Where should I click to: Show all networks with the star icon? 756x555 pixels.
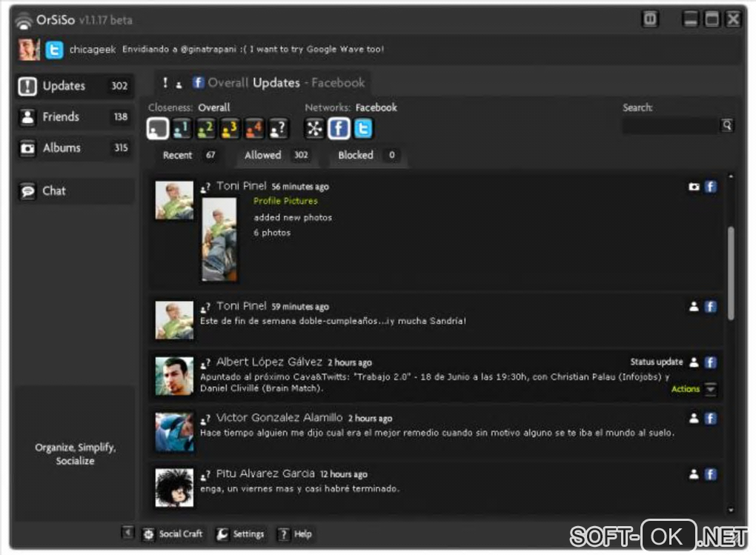[314, 129]
